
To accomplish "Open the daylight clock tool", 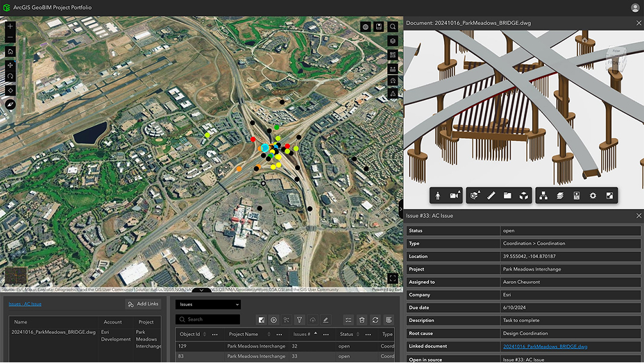I will coord(393,81).
